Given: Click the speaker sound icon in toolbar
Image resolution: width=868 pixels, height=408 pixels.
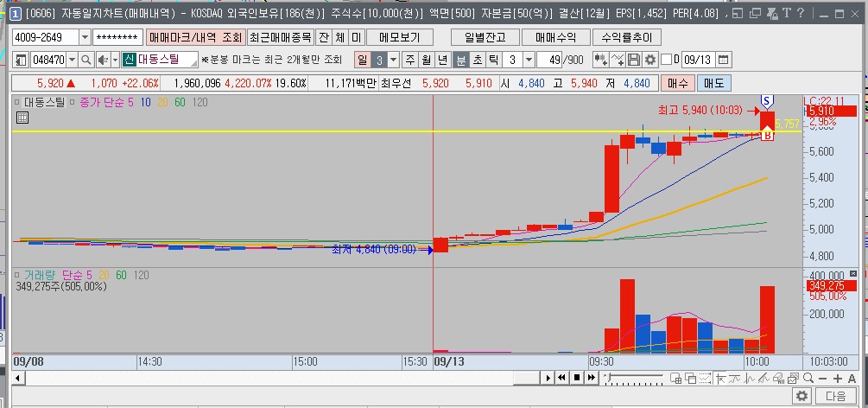Looking at the screenshot, I should click(103, 60).
